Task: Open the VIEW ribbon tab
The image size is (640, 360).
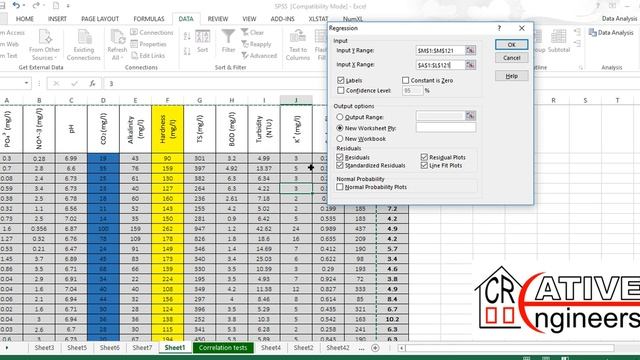Action: click(249, 19)
